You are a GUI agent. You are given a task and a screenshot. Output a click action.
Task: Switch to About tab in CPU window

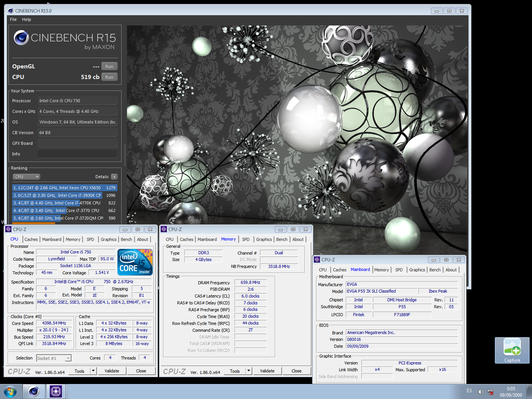coord(143,239)
